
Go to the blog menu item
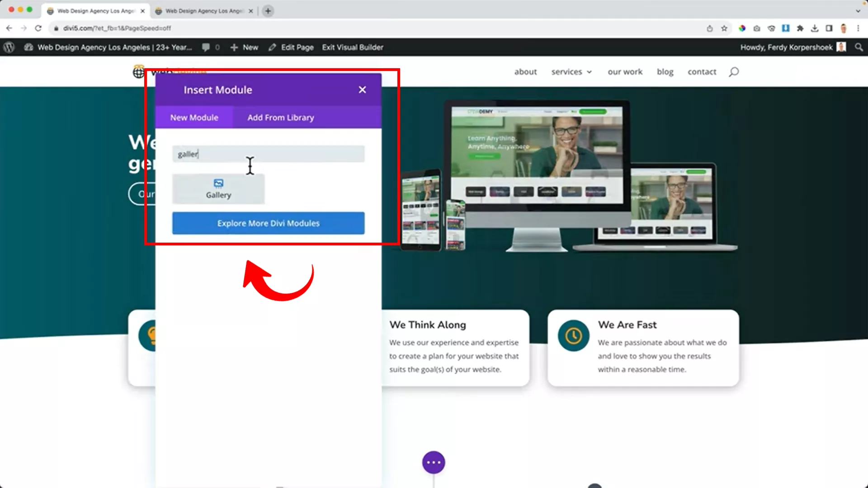665,72
